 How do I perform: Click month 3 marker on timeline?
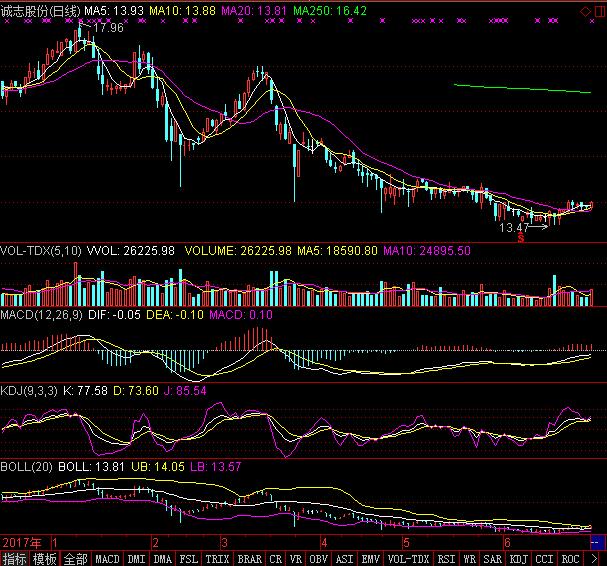224,543
